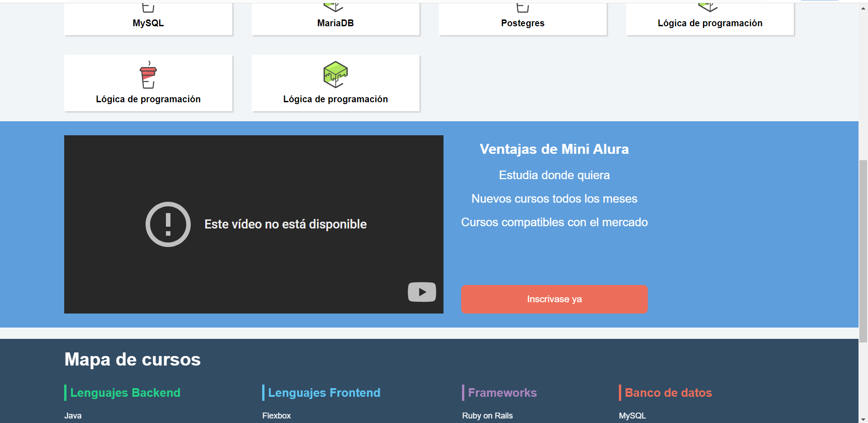Open the MariaDB course card
Image resolution: width=868 pixels, height=423 pixels.
click(x=335, y=19)
